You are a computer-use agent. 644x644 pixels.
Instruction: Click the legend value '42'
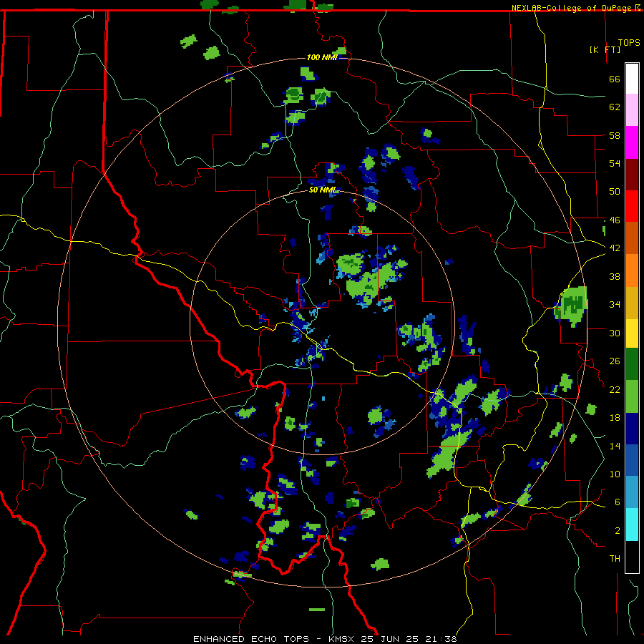click(615, 248)
